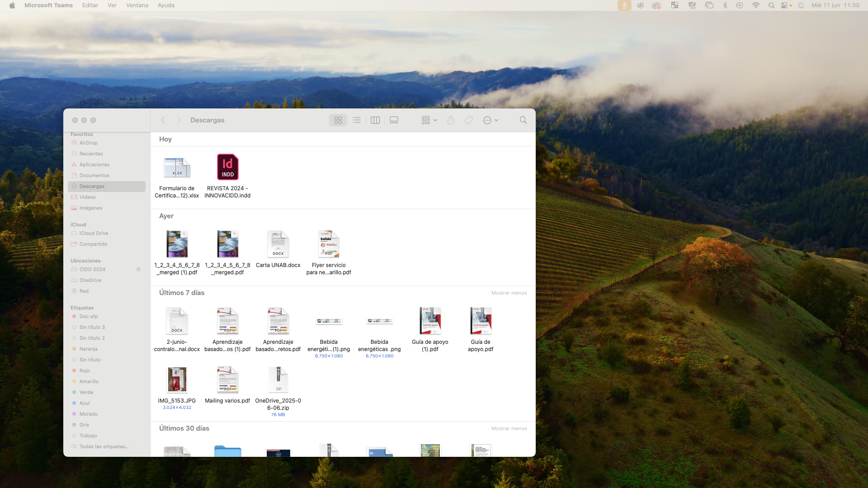
Task: Open the group-by dropdown in Finder toolbar
Action: [429, 120]
